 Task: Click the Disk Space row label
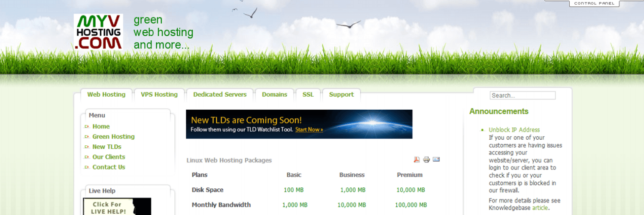[208, 190]
